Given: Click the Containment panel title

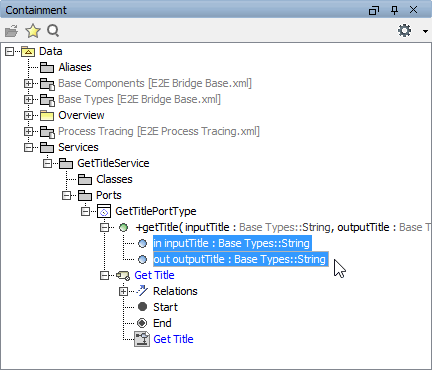Looking at the screenshot, I should [36, 10].
